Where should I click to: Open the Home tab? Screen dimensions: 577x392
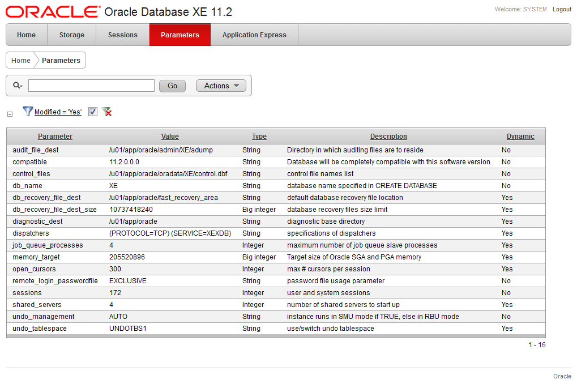click(27, 35)
